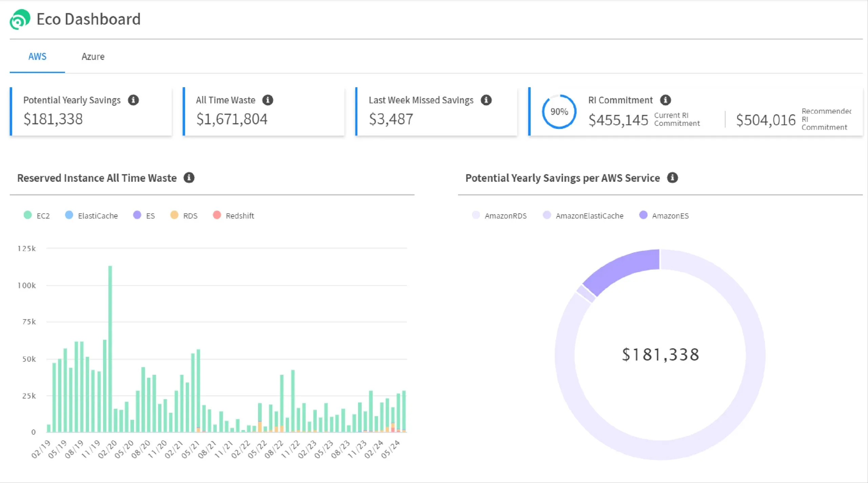Click the $181,338 total inside donut chart
The image size is (868, 483).
(660, 355)
